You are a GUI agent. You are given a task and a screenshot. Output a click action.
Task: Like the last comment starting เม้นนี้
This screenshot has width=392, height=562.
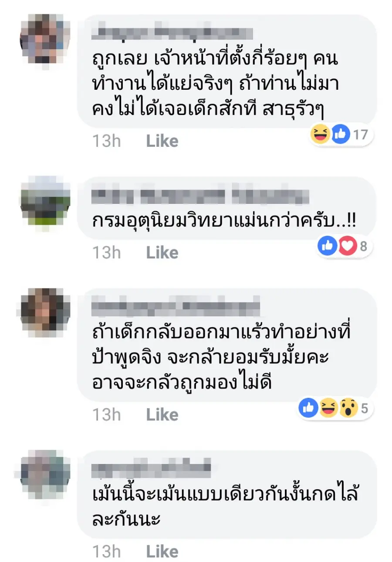(x=162, y=552)
